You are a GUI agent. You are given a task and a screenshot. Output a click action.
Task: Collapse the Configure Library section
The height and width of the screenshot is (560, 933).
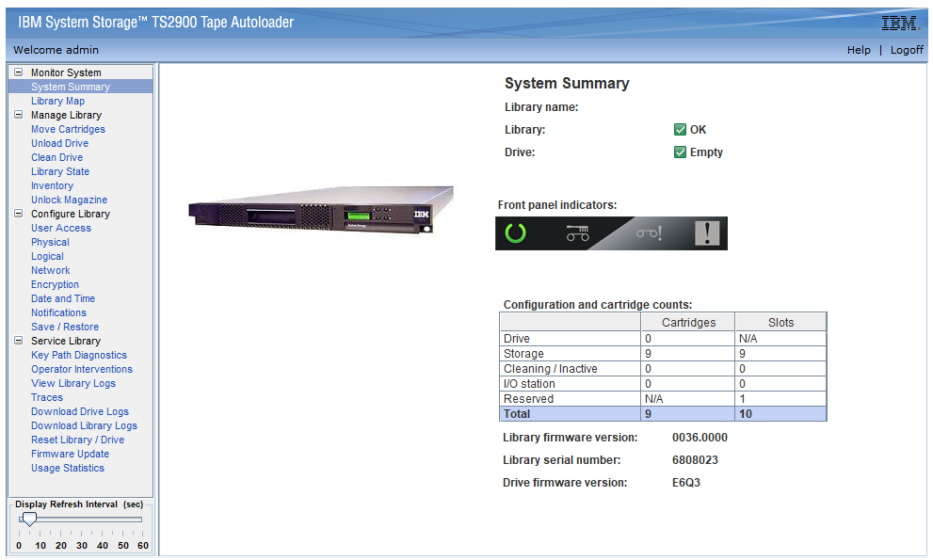19,213
